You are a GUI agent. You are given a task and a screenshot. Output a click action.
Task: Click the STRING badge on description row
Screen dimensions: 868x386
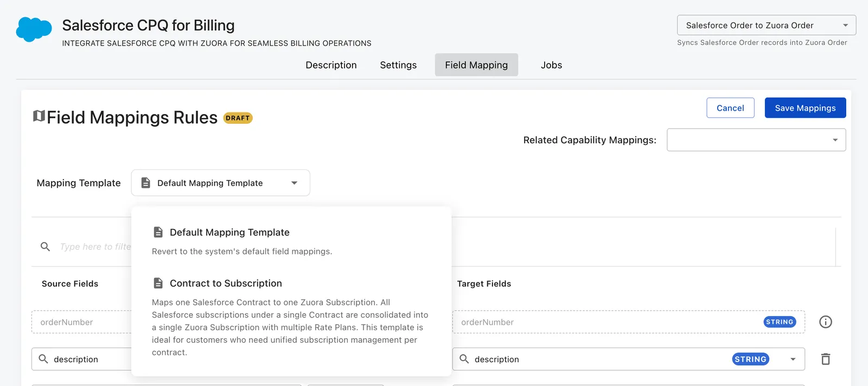(750, 359)
